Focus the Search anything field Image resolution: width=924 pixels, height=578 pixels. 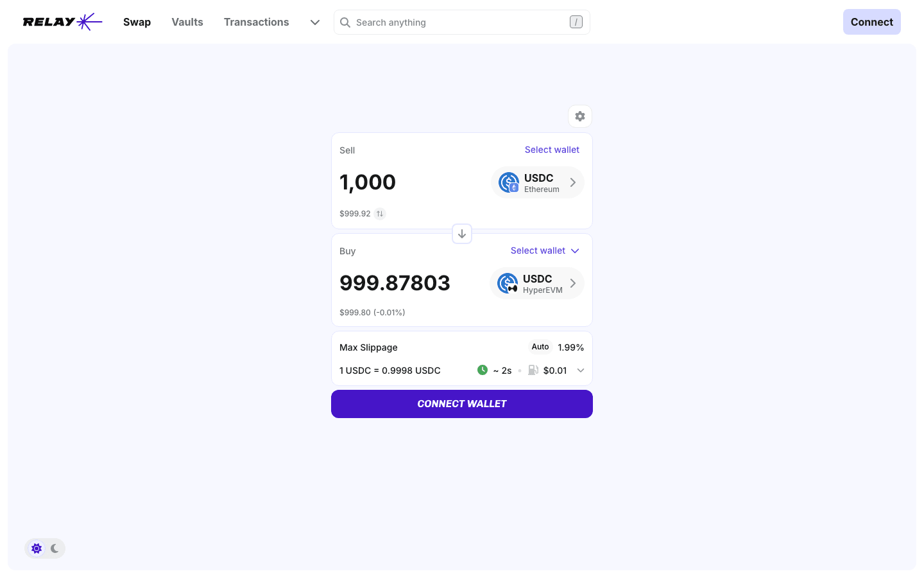462,22
